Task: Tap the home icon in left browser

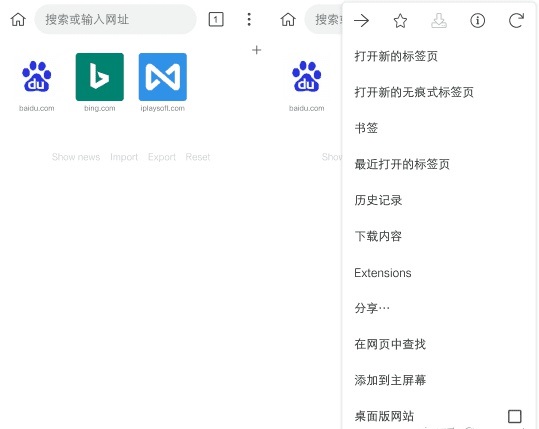Action: pyautogui.click(x=18, y=20)
